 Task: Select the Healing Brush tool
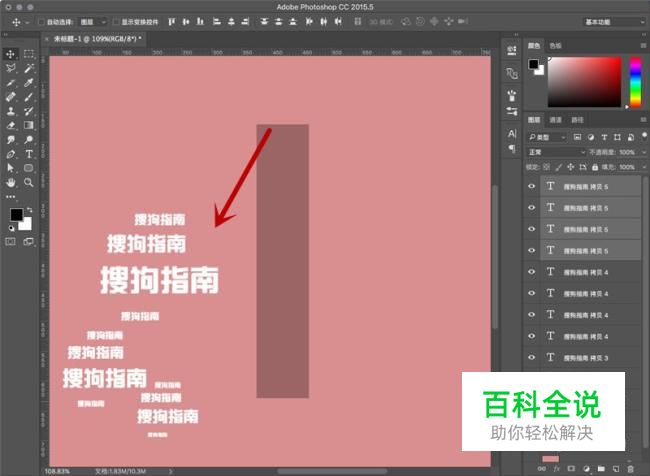click(10, 97)
